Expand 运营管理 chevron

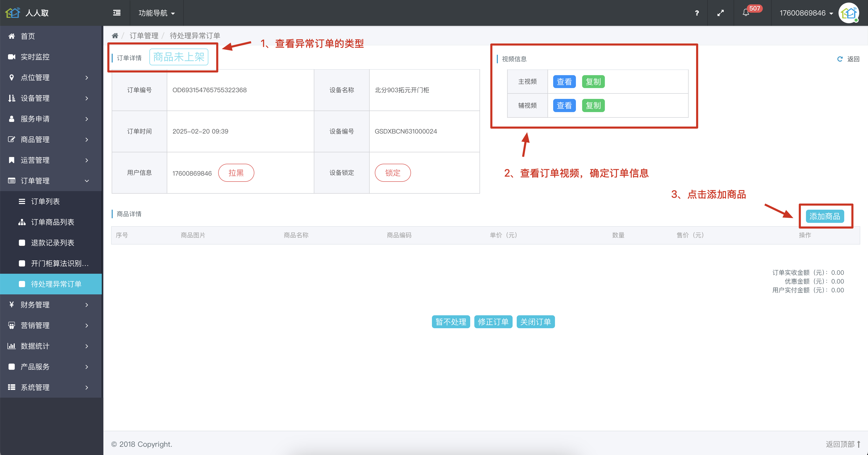coord(87,160)
